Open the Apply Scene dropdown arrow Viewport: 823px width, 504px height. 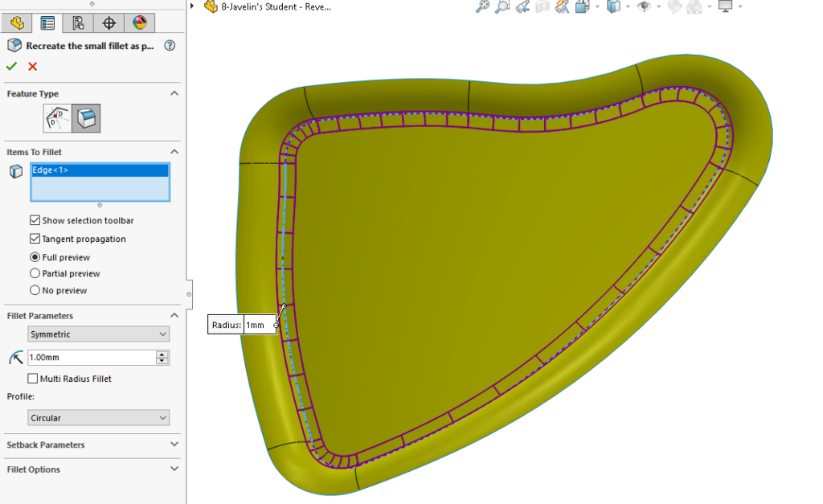pyautogui.click(x=709, y=6)
